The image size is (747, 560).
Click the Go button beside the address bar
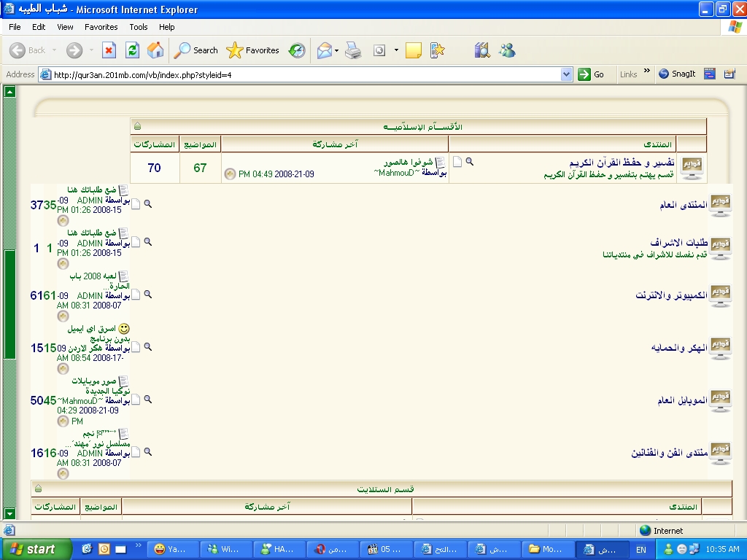pyautogui.click(x=592, y=74)
